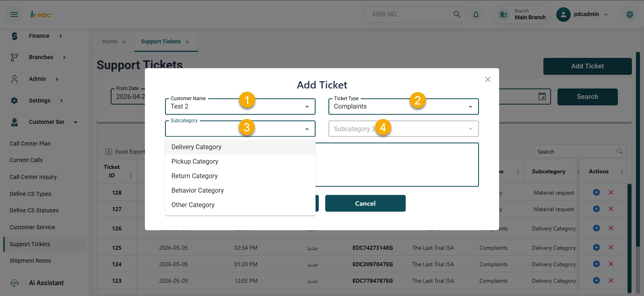The height and width of the screenshot is (296, 644).
Task: Select Behavior Category option
Action: click(x=240, y=191)
